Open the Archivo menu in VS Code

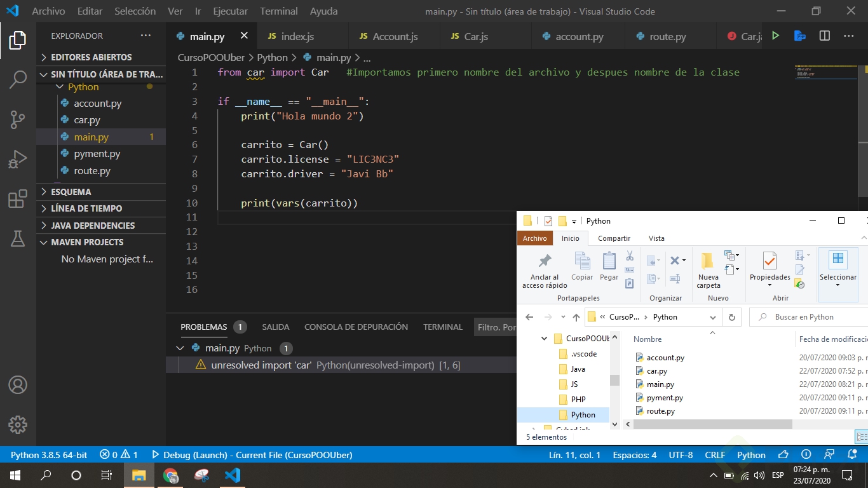pos(48,11)
